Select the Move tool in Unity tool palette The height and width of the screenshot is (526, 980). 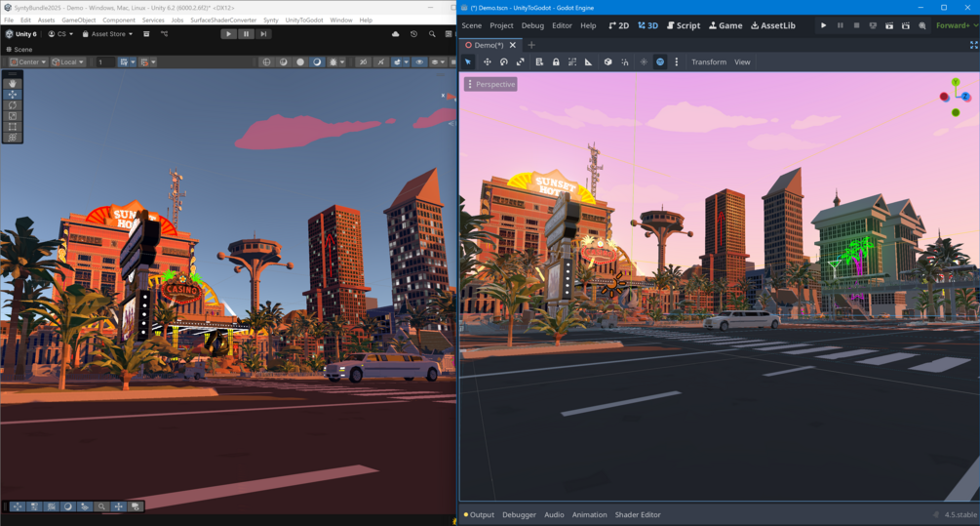(x=13, y=95)
